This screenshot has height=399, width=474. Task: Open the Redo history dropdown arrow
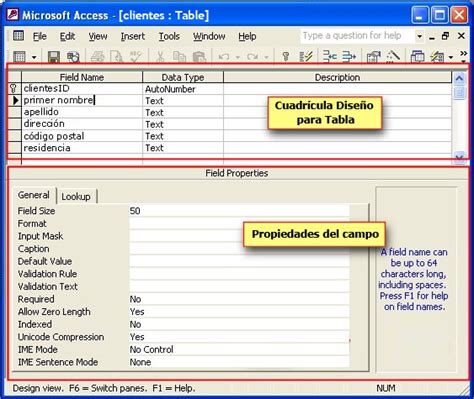tap(266, 57)
